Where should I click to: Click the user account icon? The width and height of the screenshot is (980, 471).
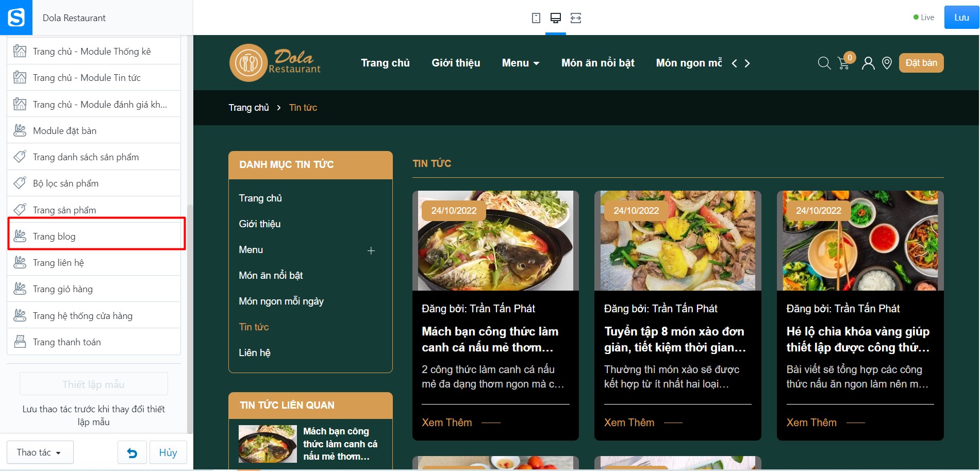(x=868, y=63)
